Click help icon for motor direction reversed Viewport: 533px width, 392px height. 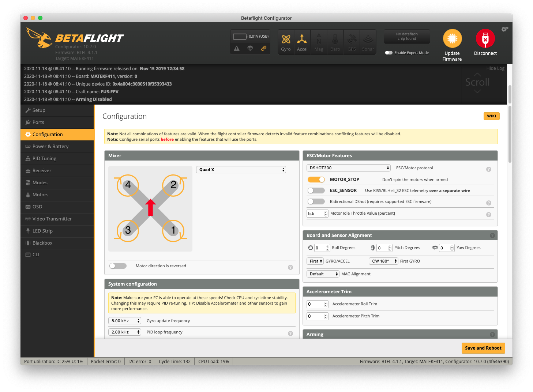point(290,267)
